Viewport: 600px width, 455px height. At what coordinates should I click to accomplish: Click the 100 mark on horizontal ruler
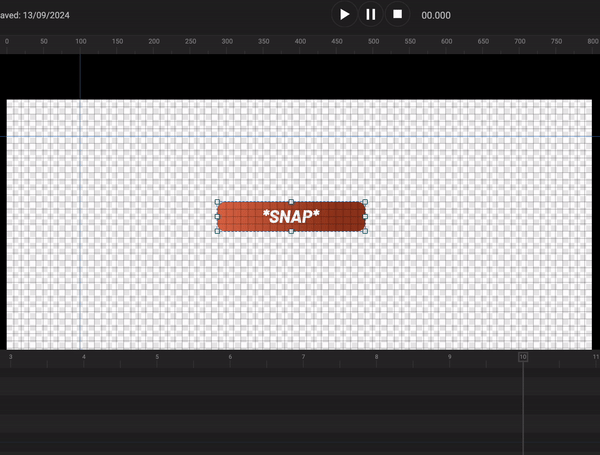coord(81,41)
